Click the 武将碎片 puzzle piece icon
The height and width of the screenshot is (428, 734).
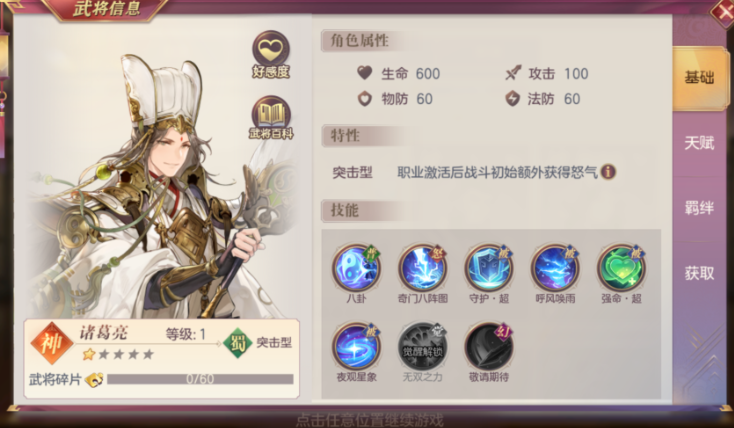point(94,379)
